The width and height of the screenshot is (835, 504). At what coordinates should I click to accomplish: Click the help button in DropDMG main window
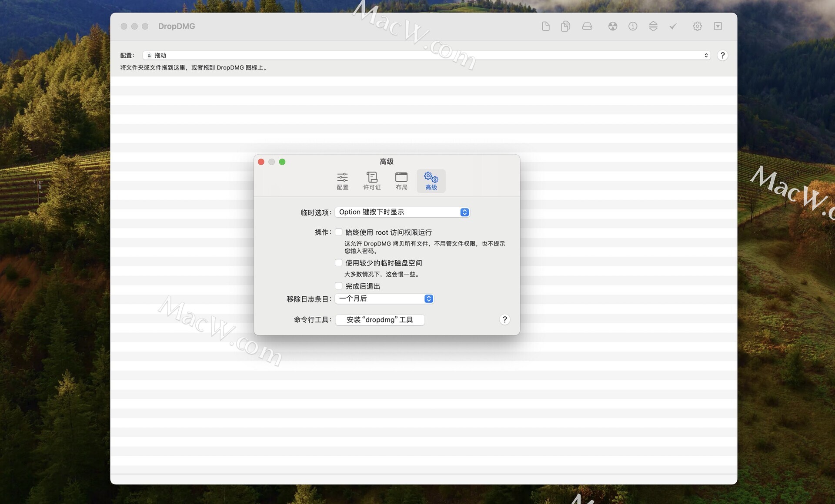click(722, 56)
